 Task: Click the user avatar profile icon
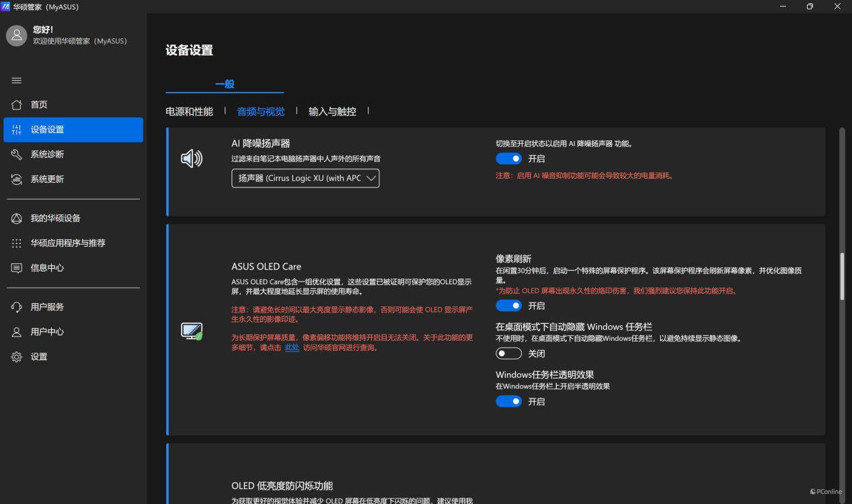[16, 36]
